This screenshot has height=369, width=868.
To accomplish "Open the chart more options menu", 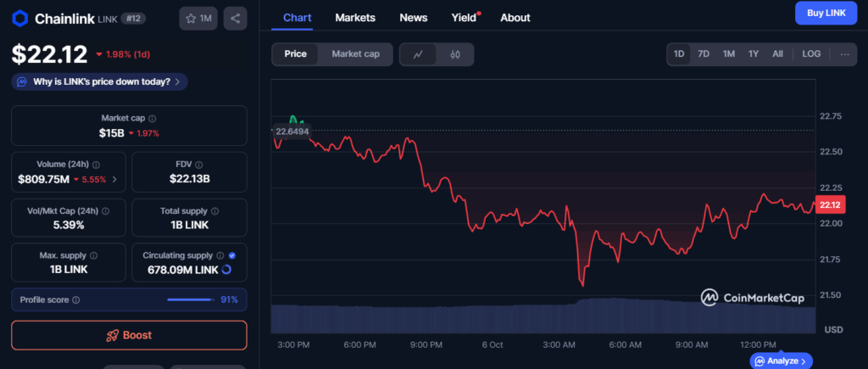I will tap(844, 54).
